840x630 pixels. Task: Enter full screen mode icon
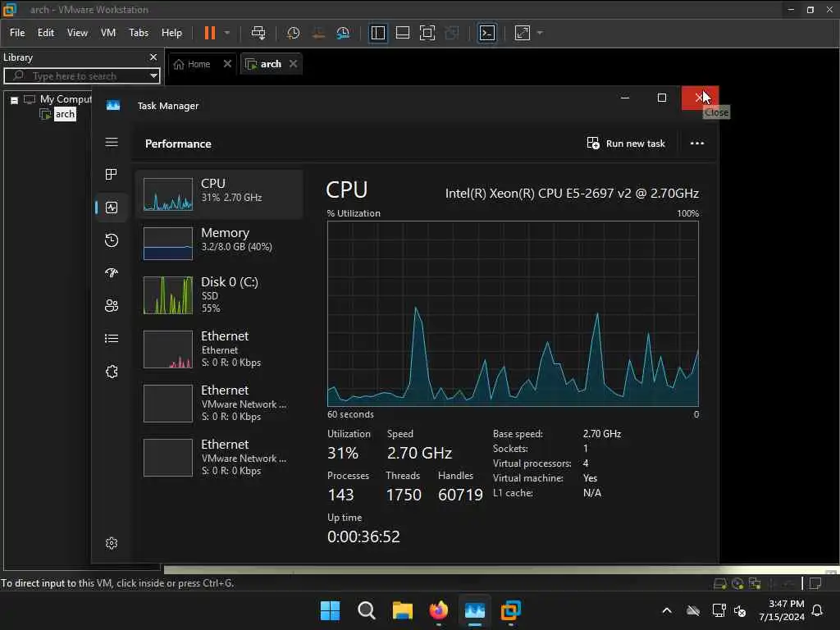[x=427, y=33]
